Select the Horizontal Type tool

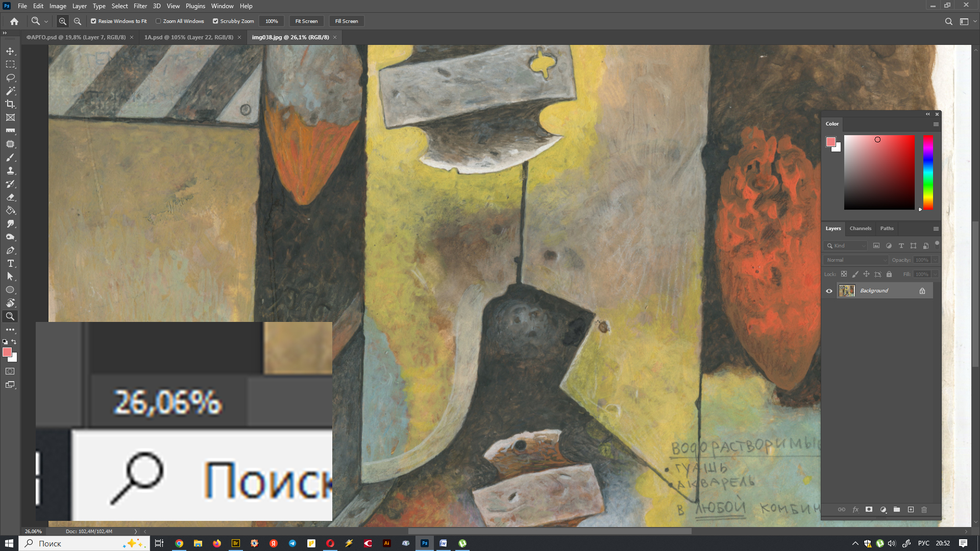pyautogui.click(x=10, y=263)
